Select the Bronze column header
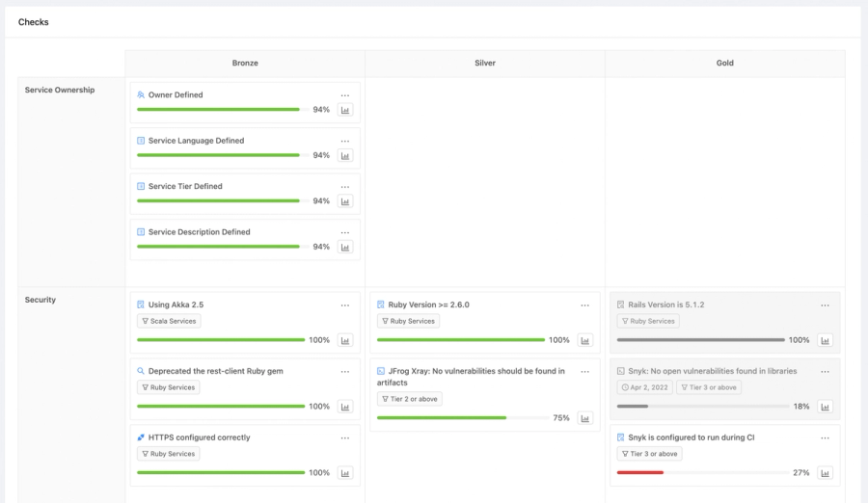Screen dimensions: 868x503 click(x=245, y=63)
